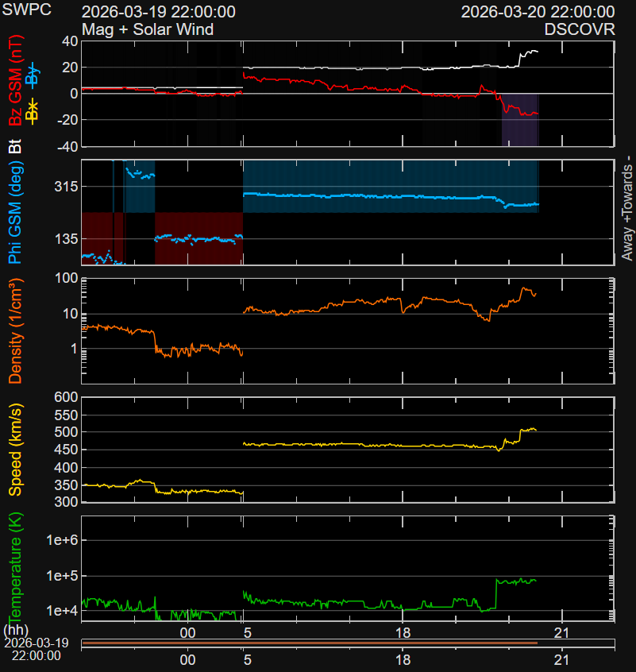
Task: Toggle the red Bz GSM (nT) label
Action: pyautogui.click(x=15, y=80)
